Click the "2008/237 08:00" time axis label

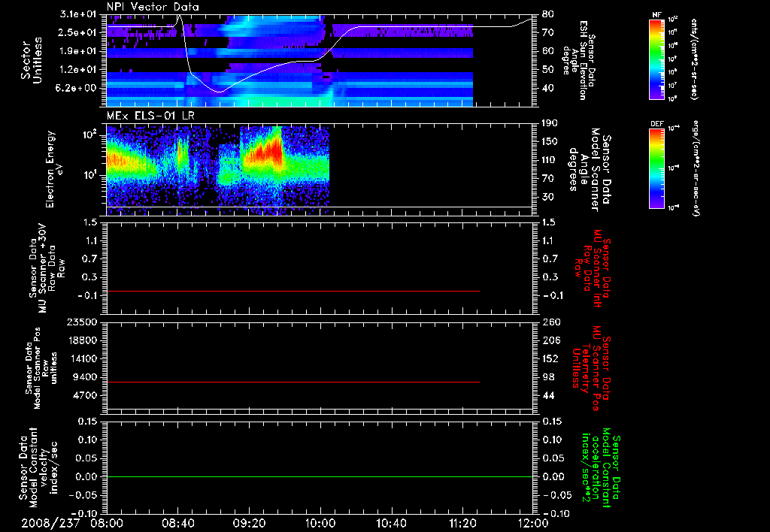[71, 523]
